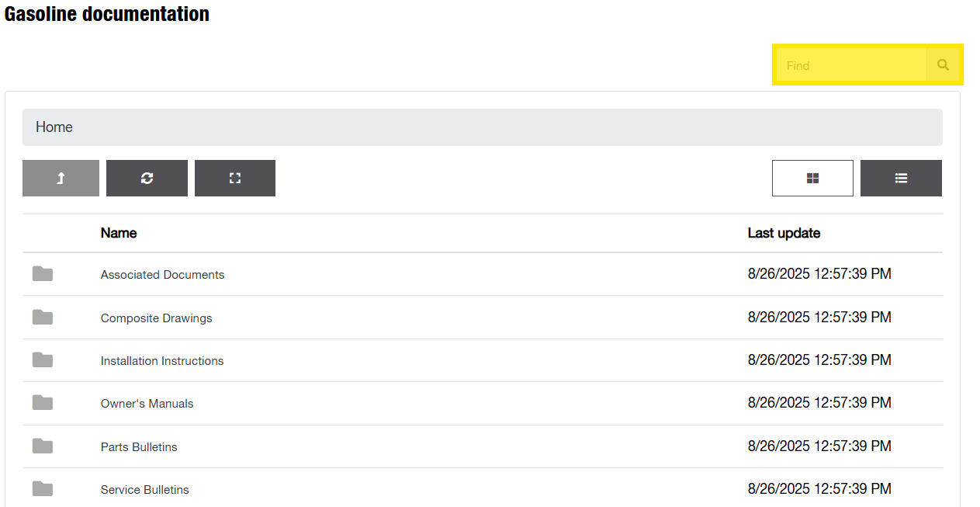The image size is (980, 507).
Task: Open Installation Instructions folder
Action: click(x=162, y=361)
